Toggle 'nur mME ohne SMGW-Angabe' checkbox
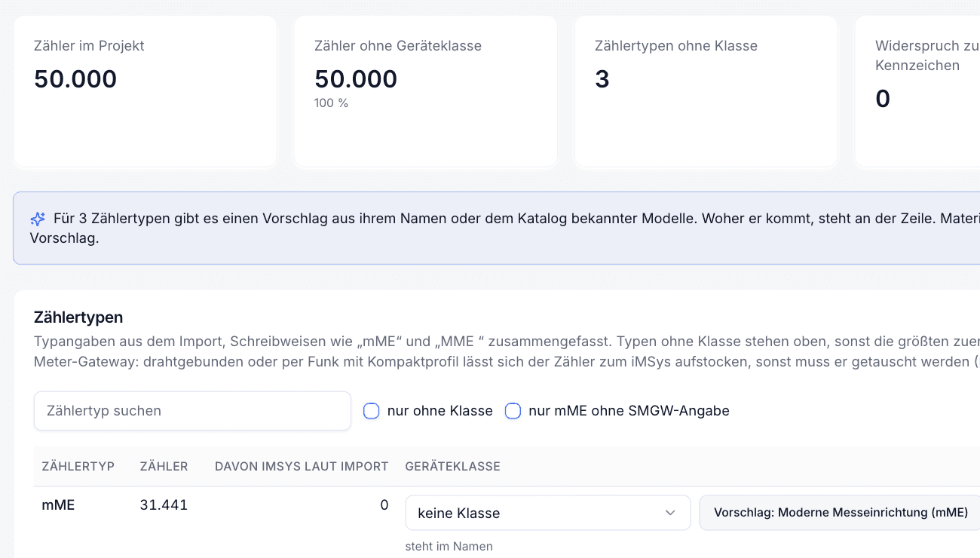The width and height of the screenshot is (980, 558). point(513,411)
